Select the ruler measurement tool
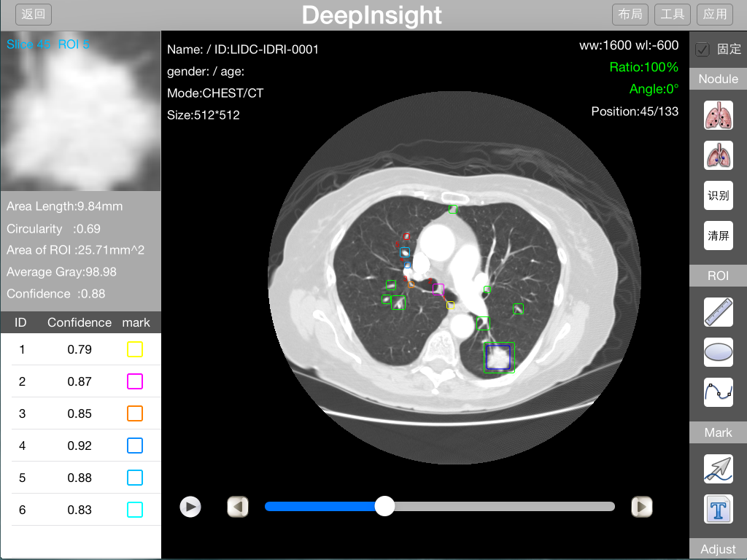Image resolution: width=747 pixels, height=560 pixels. coord(718,312)
